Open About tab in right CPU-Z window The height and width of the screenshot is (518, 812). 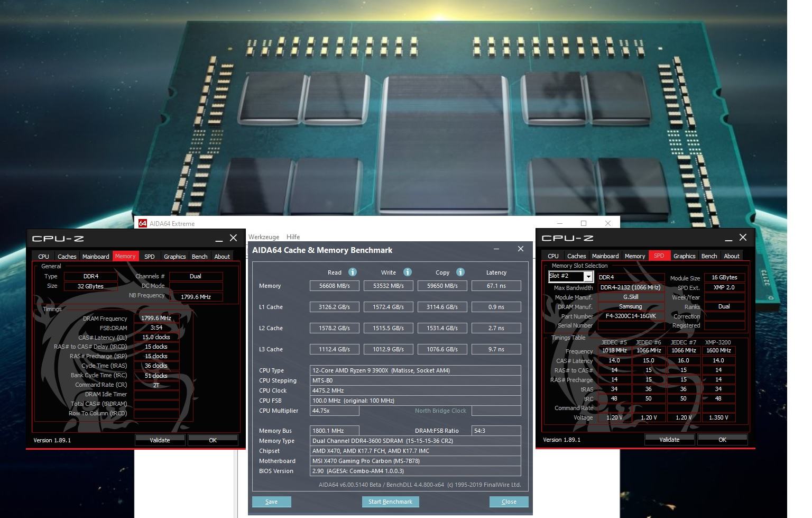tap(732, 256)
